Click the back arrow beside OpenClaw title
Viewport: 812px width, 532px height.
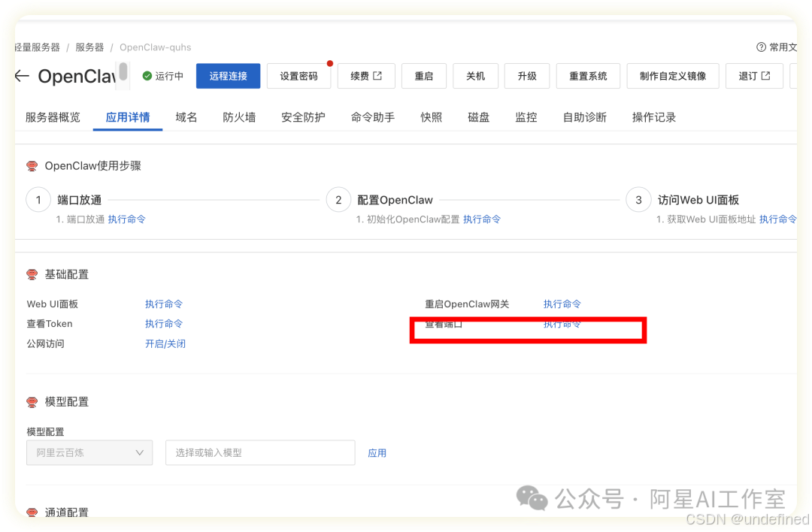pos(23,76)
